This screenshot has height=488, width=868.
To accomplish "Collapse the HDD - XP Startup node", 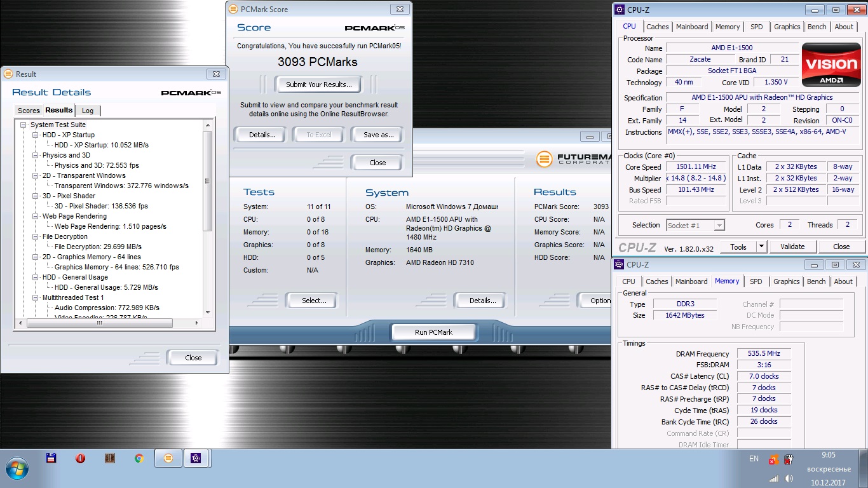I will pos(36,135).
